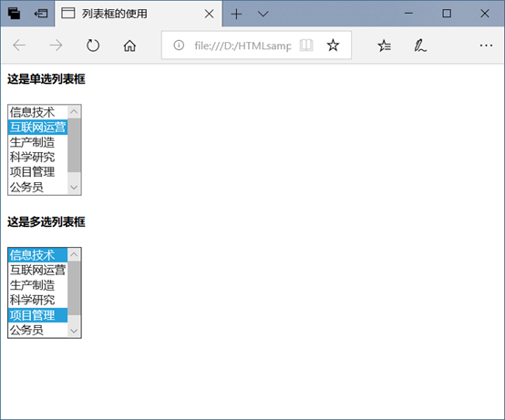Close the 列表框的使用 tab
This screenshot has height=420, width=505.
pyautogui.click(x=209, y=14)
